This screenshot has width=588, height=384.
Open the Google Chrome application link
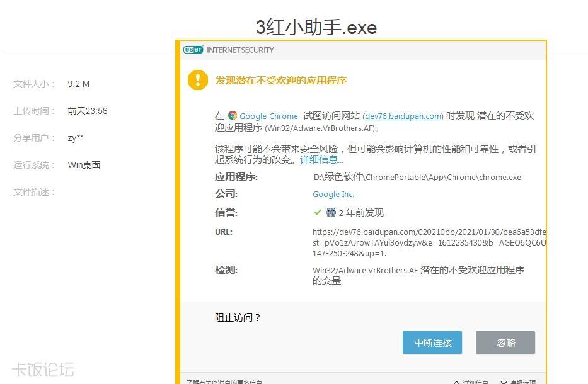coord(268,116)
